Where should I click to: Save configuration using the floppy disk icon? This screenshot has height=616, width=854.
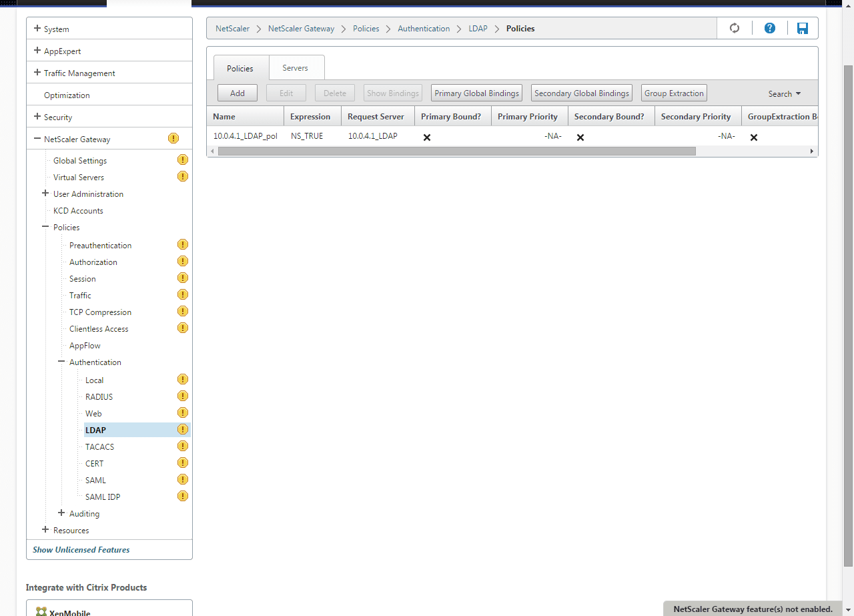coord(802,28)
